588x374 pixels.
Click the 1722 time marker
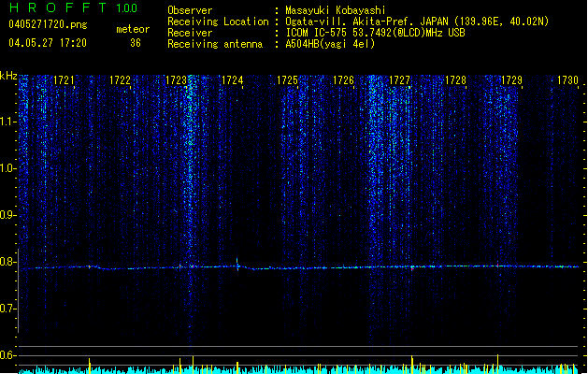click(120, 80)
